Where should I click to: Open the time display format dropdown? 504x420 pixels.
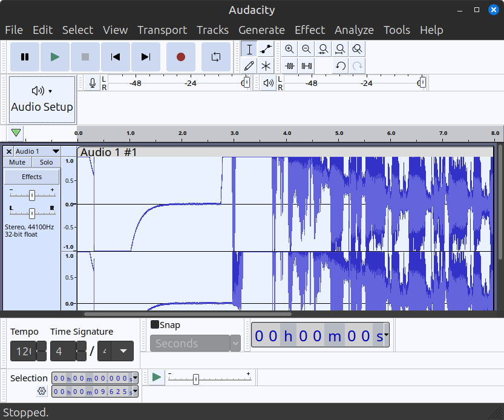click(x=386, y=335)
